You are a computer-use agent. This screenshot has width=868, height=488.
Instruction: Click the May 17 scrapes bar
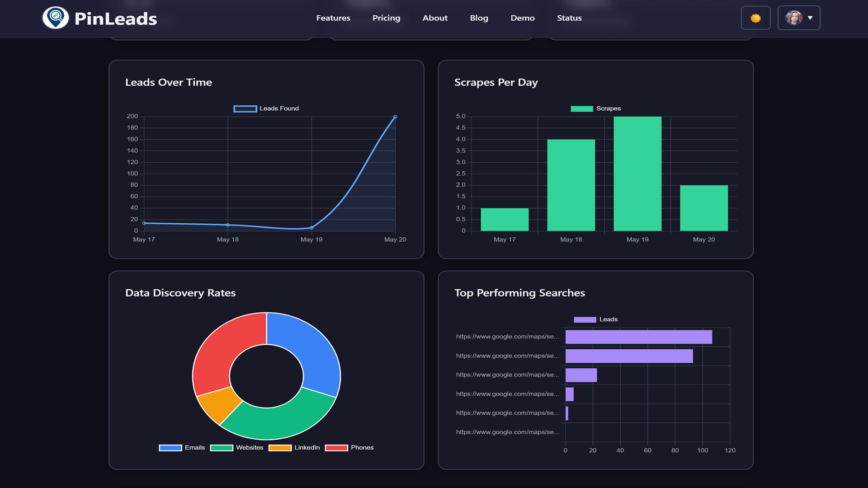(x=505, y=220)
